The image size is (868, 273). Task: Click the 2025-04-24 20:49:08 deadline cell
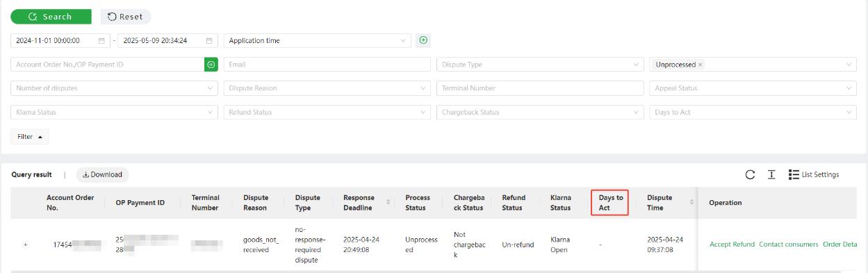click(361, 245)
